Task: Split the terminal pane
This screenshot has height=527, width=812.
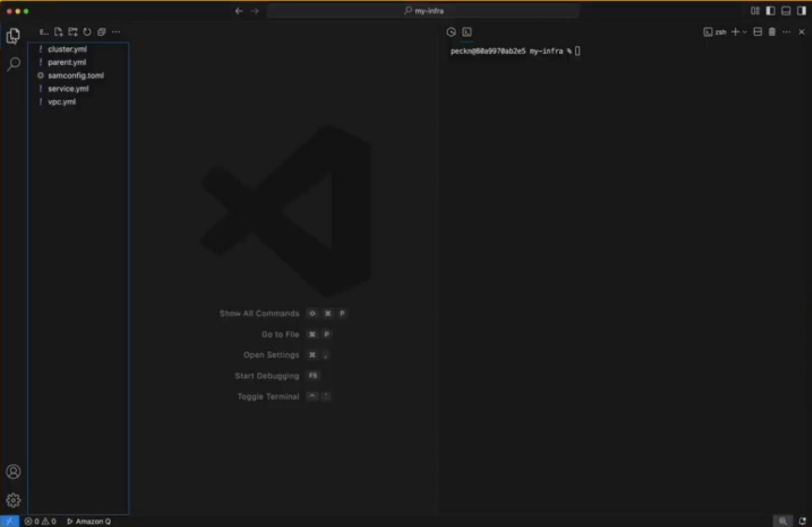Action: (x=757, y=32)
